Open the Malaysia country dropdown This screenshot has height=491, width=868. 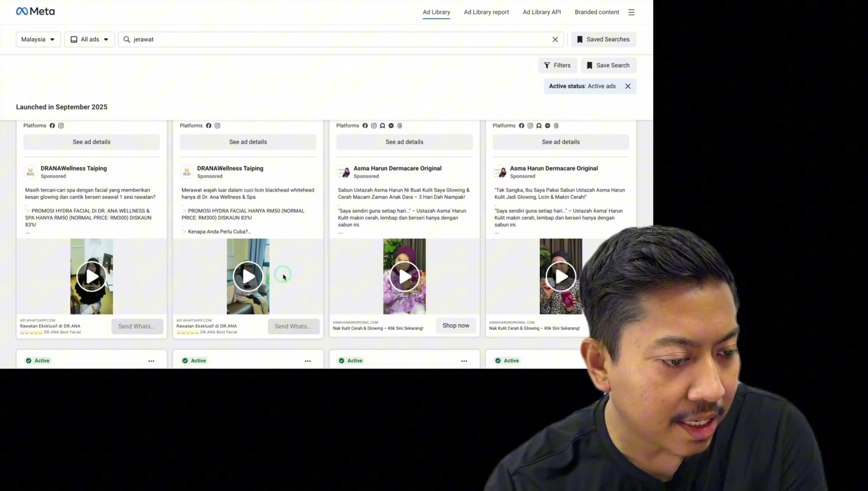(x=38, y=40)
